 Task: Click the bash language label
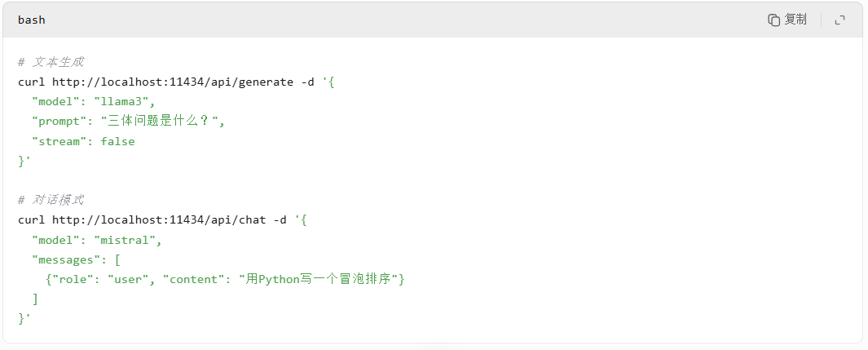click(32, 20)
